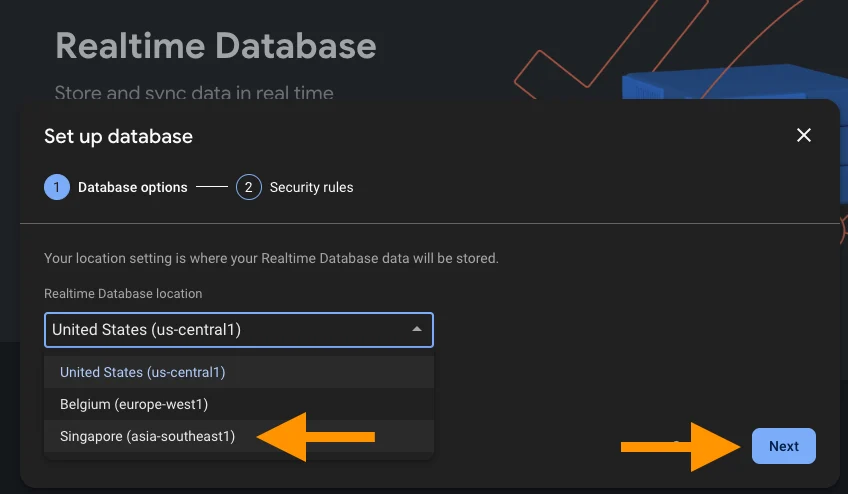The image size is (848, 494).
Task: Pick Singapore (asia-southeast1) as database location
Action: pyautogui.click(x=148, y=436)
